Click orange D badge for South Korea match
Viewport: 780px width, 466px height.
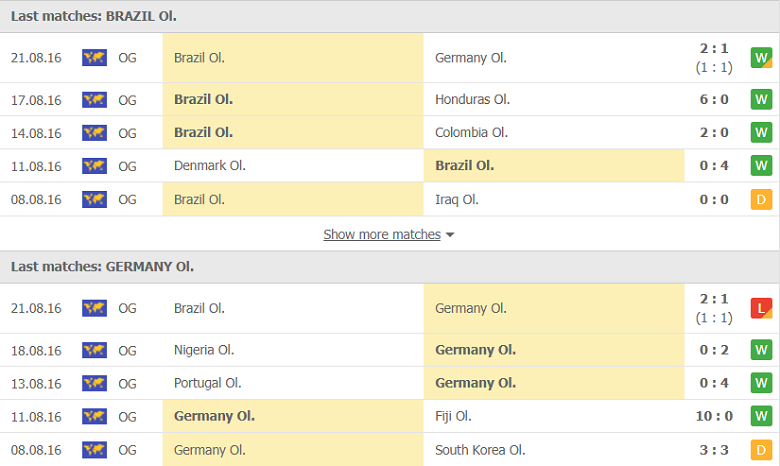pos(761,449)
